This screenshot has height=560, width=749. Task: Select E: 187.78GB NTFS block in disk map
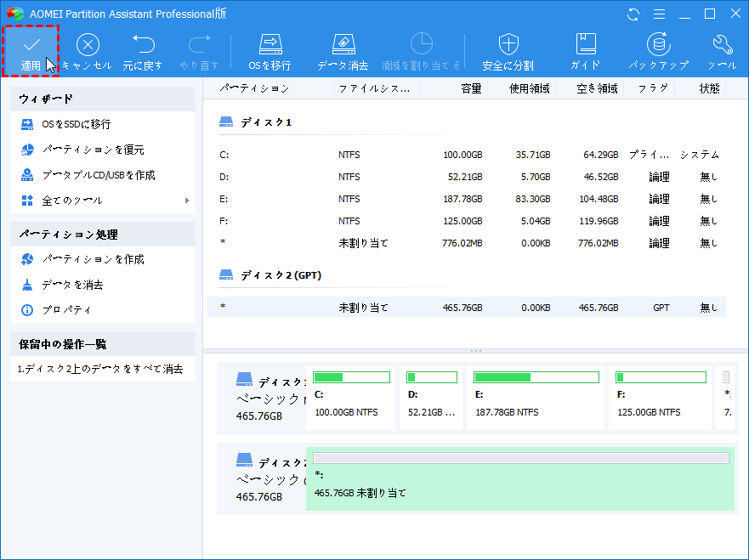[x=536, y=399]
